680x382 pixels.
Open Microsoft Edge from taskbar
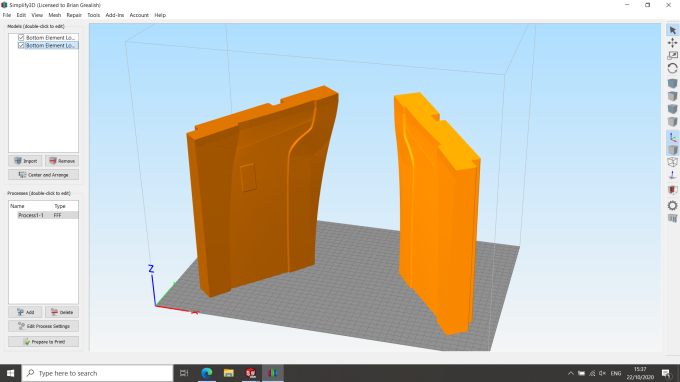[x=207, y=373]
